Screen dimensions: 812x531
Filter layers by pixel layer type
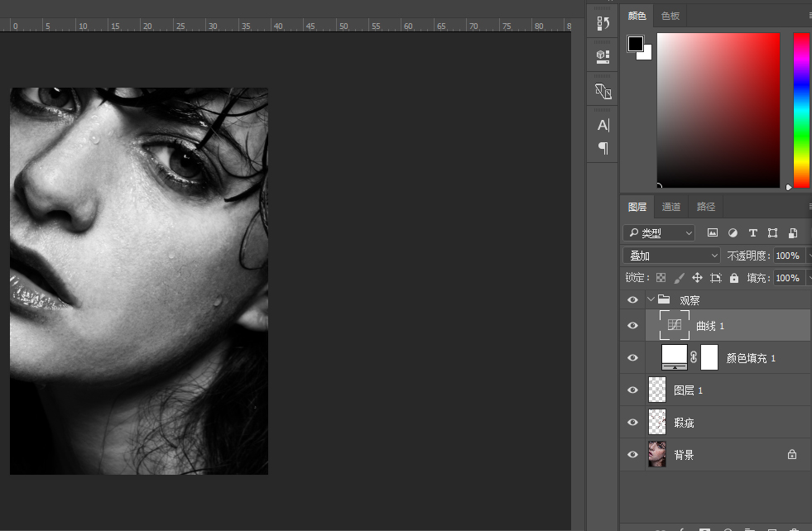[712, 233]
